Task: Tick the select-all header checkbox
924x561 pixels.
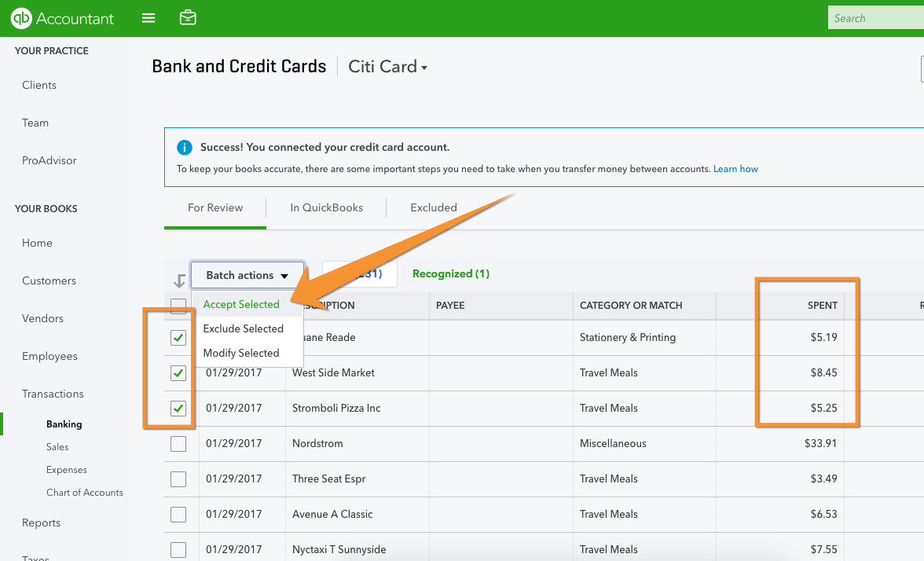Action: (x=178, y=305)
